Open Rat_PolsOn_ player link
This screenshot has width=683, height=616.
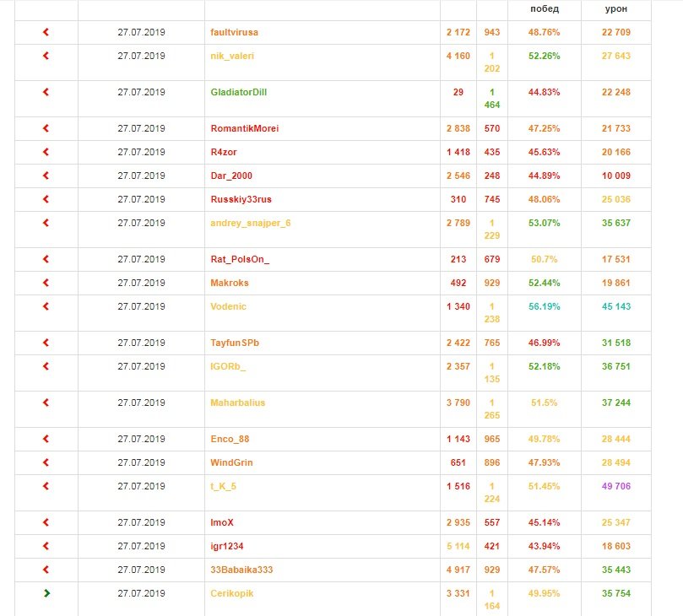click(240, 259)
